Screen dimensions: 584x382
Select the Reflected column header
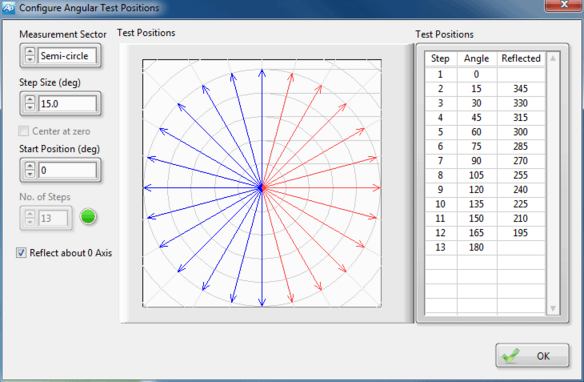click(x=521, y=59)
